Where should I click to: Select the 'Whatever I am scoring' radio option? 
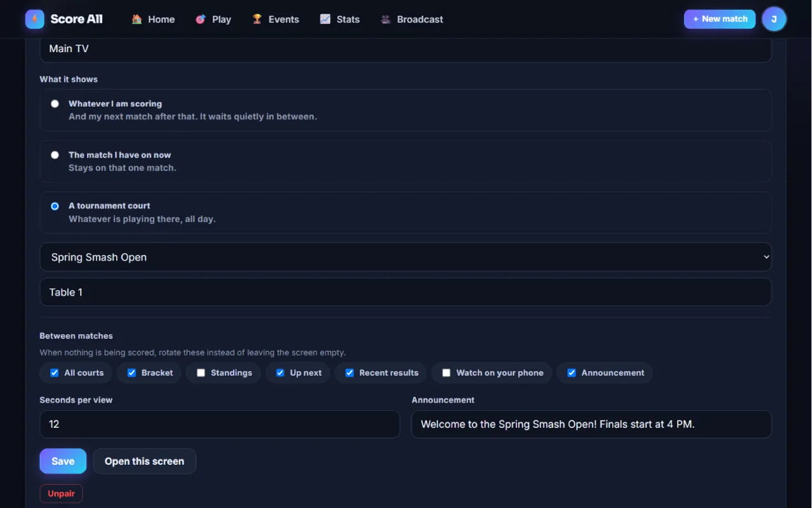click(x=55, y=104)
